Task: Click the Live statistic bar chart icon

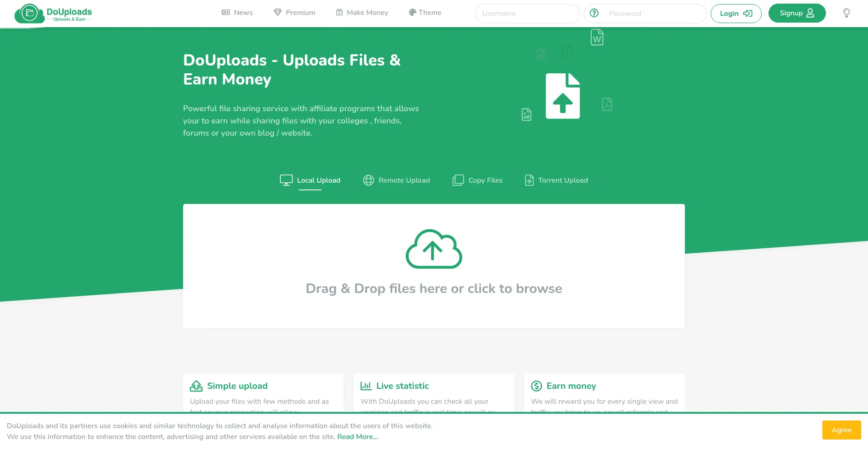Action: (366, 386)
